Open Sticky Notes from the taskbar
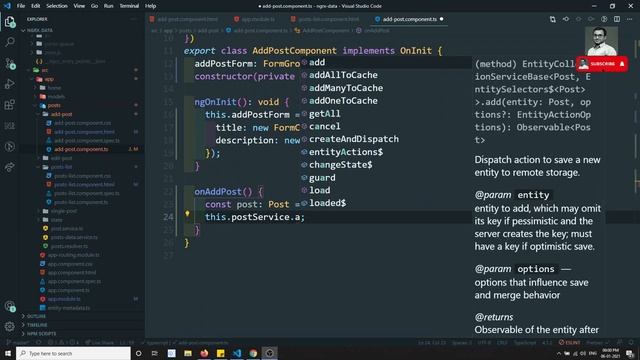 [x=220, y=353]
